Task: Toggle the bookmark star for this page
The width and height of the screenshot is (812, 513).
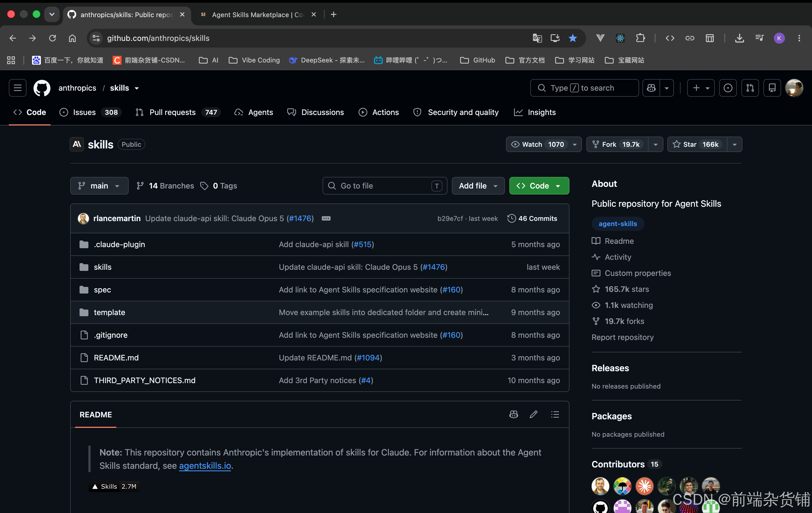Action: pyautogui.click(x=573, y=38)
